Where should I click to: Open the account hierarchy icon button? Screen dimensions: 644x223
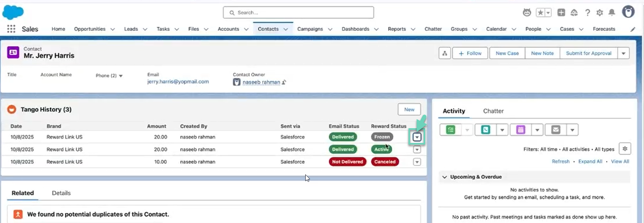point(444,53)
